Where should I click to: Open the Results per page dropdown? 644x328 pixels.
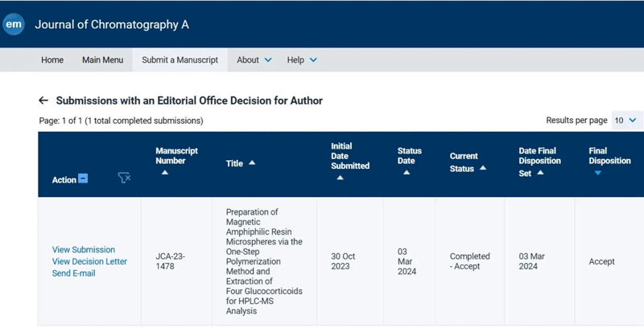[625, 121]
